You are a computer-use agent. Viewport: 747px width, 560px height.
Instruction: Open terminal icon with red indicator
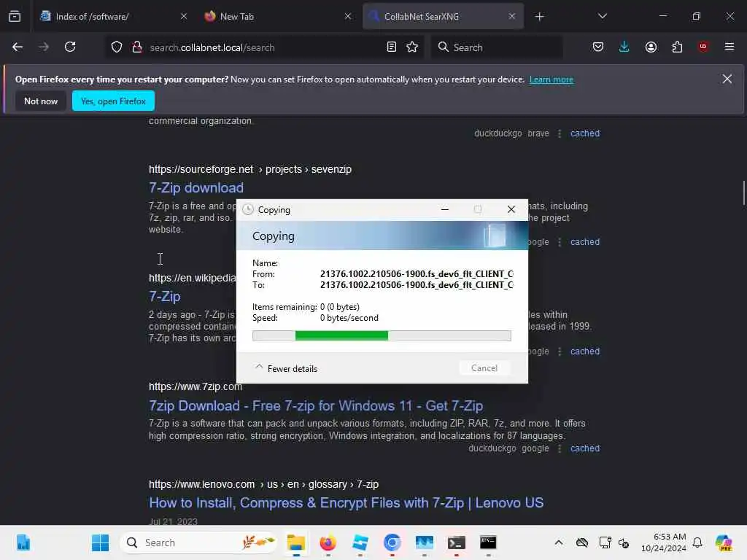click(457, 542)
